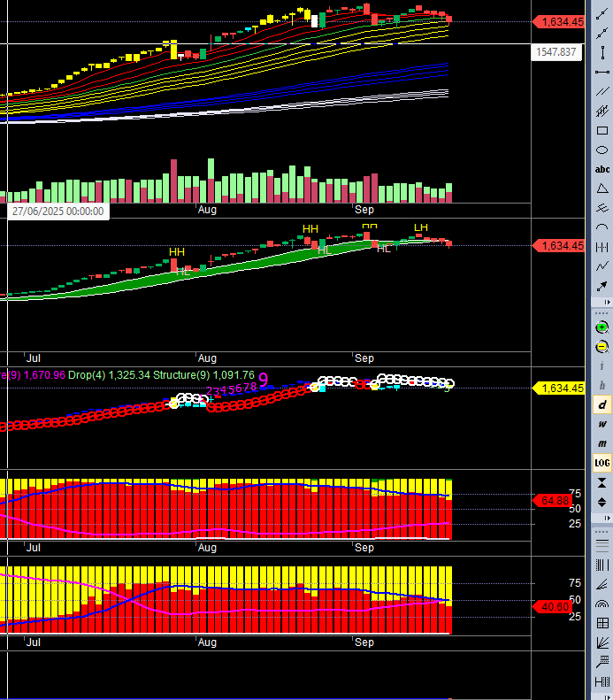Screen dimensions: 613x700
Task: Select the Fibonacci Time Extension tool
Action: tap(602, 681)
